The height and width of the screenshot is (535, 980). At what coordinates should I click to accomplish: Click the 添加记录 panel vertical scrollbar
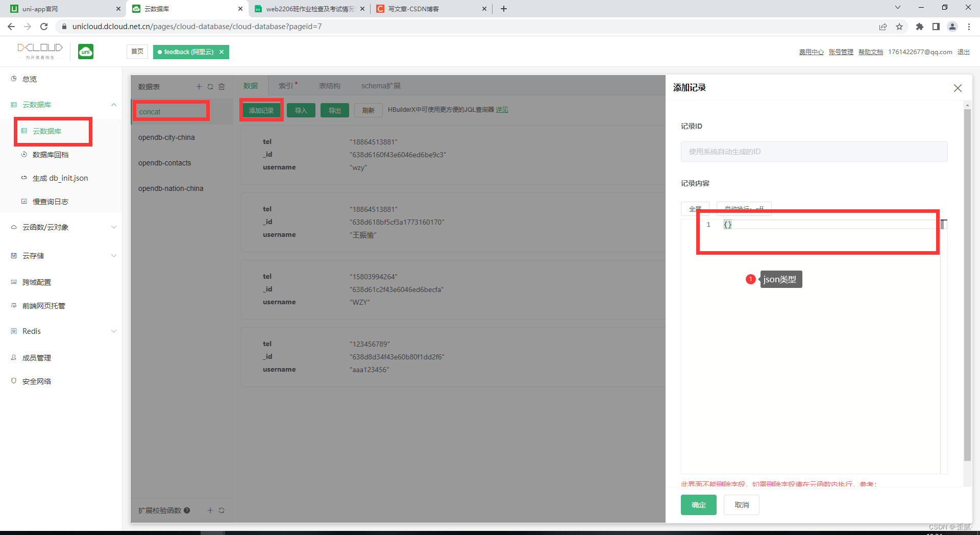967,285
